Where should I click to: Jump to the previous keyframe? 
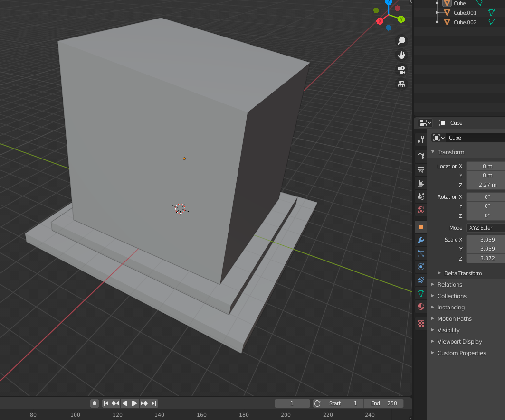point(115,403)
